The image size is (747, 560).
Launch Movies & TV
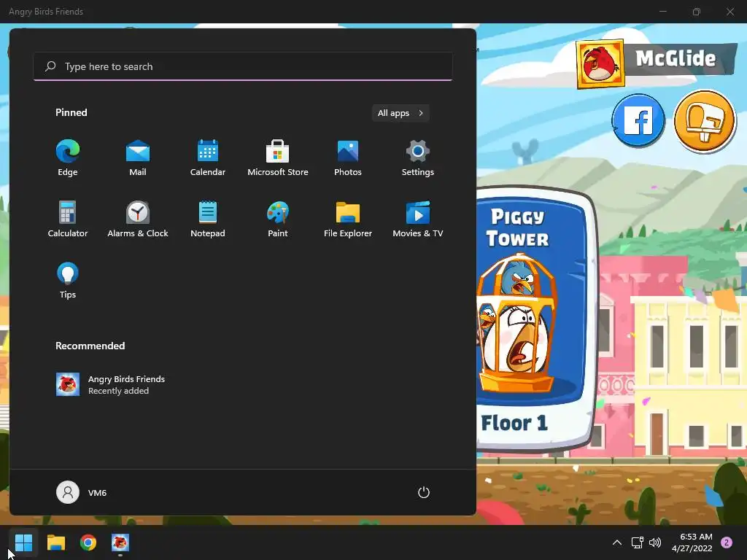pyautogui.click(x=418, y=219)
